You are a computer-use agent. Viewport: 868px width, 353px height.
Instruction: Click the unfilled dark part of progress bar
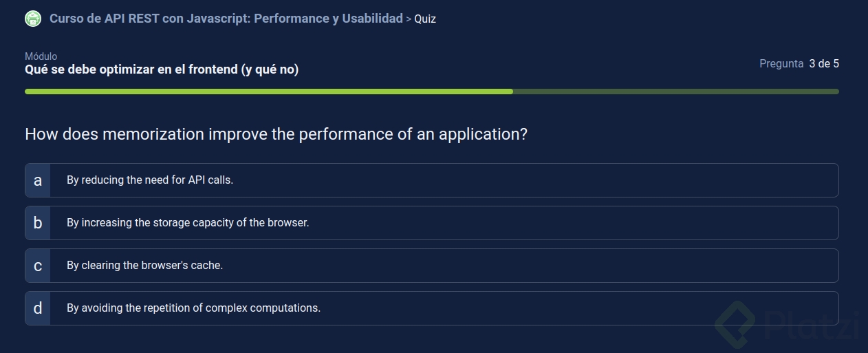coord(675,92)
